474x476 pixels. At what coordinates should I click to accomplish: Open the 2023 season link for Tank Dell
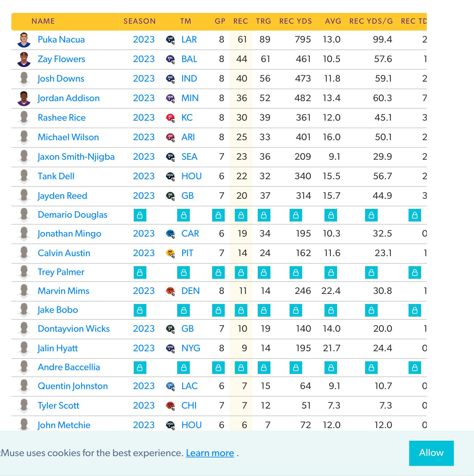[144, 176]
